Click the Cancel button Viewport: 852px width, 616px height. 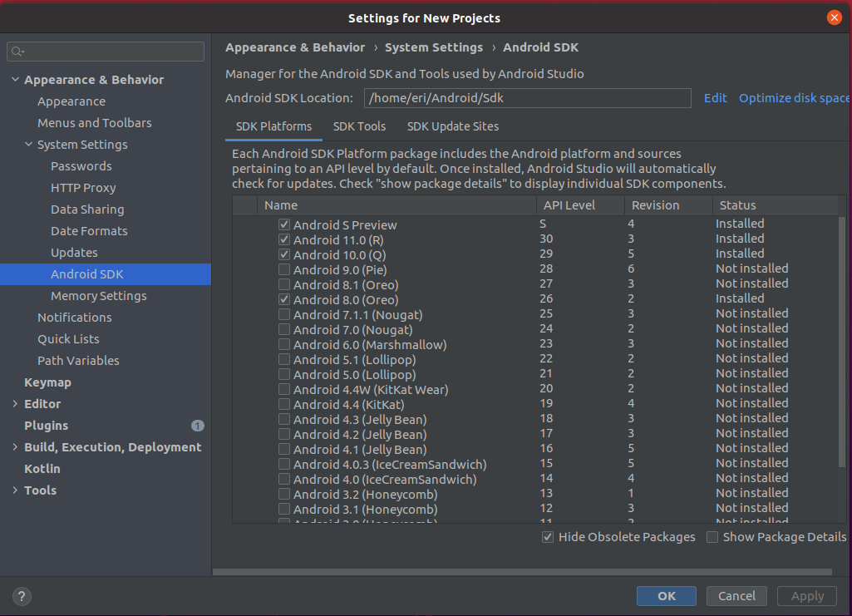tap(736, 595)
